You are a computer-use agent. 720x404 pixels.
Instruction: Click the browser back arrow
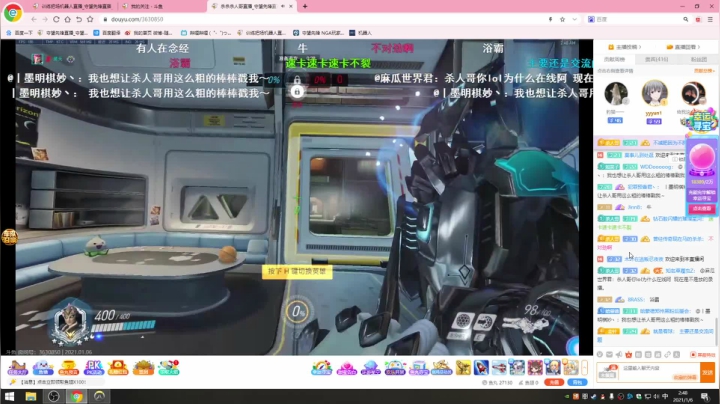[x=34, y=19]
